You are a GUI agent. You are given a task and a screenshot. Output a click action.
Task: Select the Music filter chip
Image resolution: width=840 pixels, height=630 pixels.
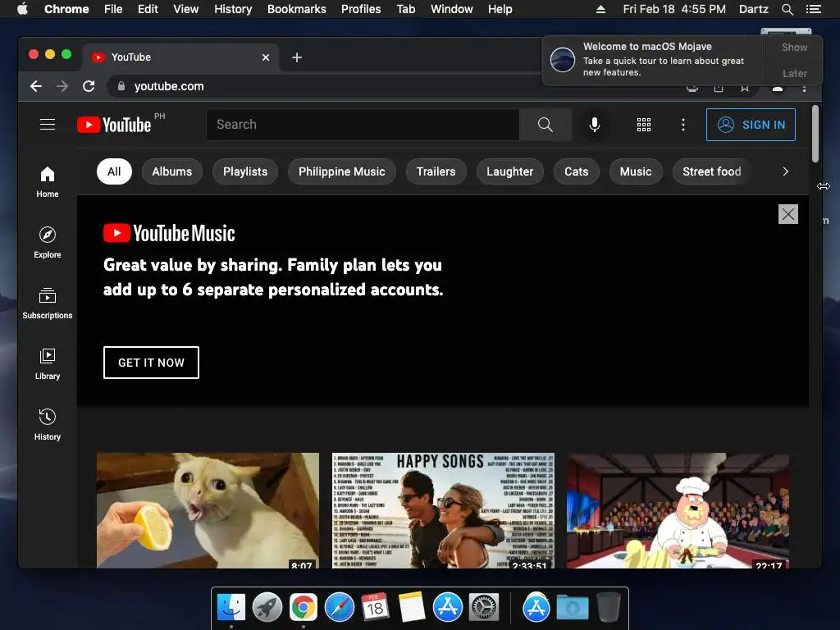636,171
